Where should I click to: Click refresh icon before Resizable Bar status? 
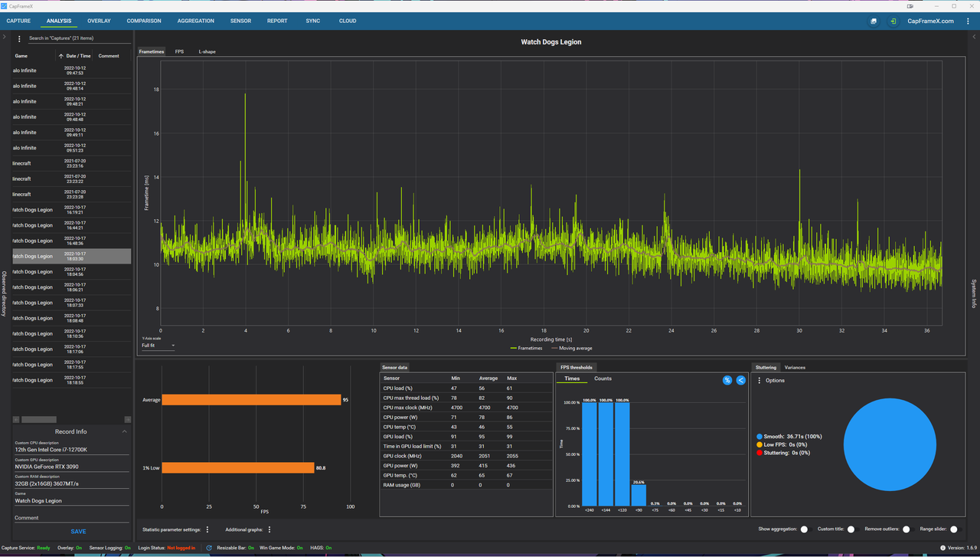coord(209,548)
